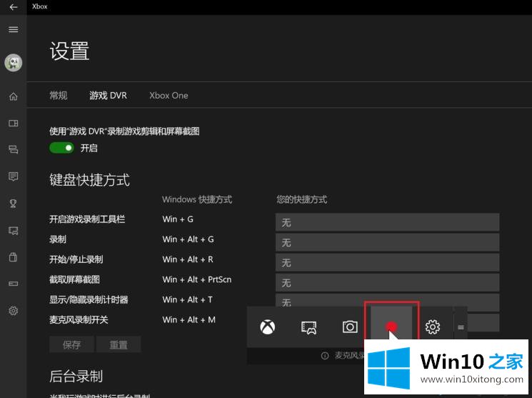Open Settings gear in the sidebar
The width and height of the screenshot is (532, 398).
[14, 310]
